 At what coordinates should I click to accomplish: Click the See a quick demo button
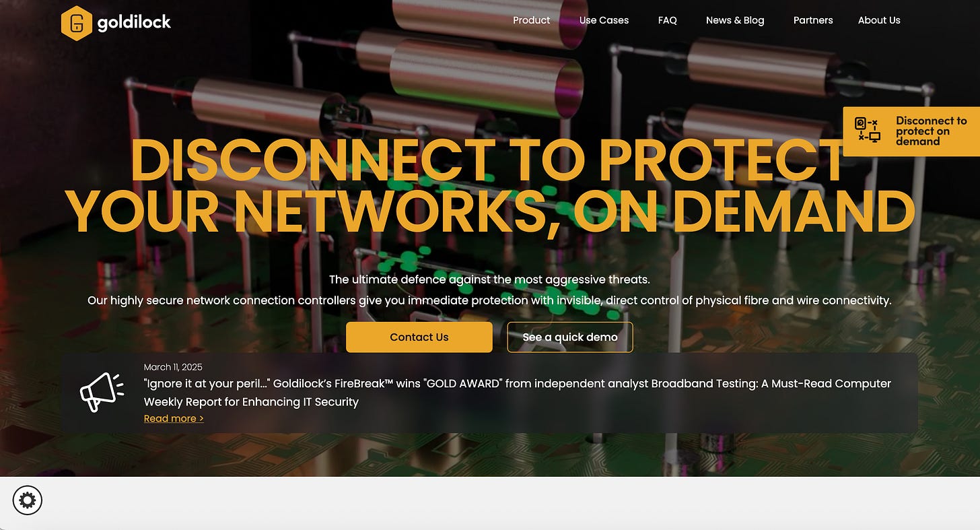pos(570,337)
